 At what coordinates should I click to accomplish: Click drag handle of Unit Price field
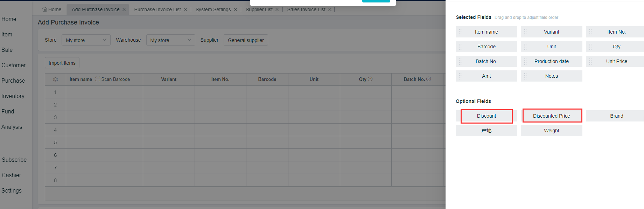click(590, 61)
